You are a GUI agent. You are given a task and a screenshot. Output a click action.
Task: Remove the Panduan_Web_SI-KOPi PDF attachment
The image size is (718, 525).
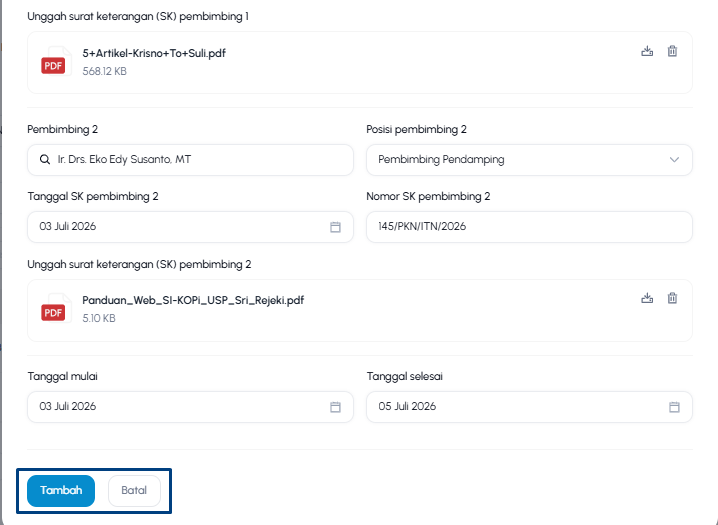click(x=672, y=298)
